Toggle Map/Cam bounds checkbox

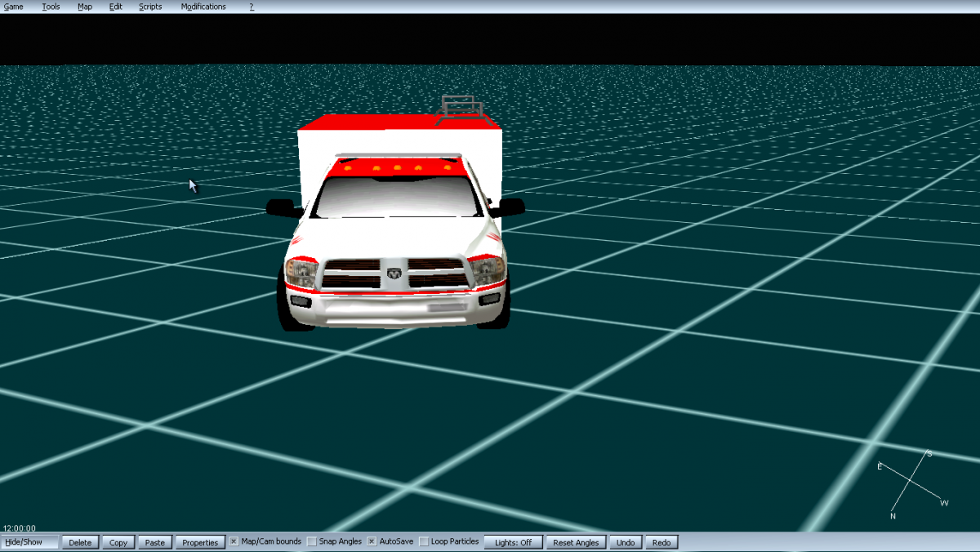tap(234, 541)
